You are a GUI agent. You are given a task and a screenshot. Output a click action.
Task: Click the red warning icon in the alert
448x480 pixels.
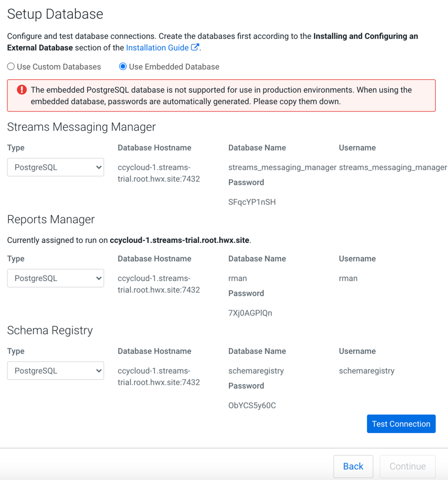(21, 90)
